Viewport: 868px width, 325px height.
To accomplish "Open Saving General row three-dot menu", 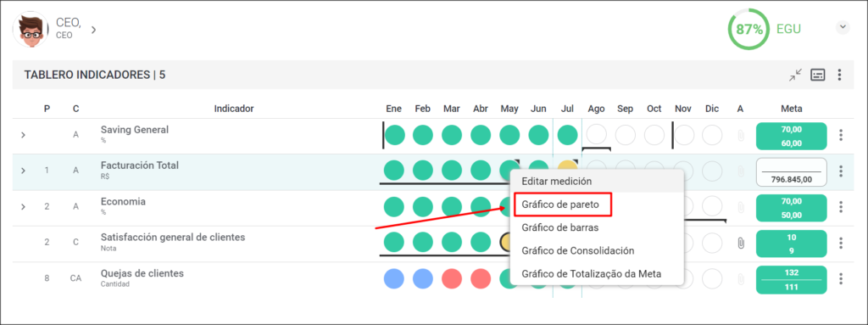I will click(x=841, y=135).
